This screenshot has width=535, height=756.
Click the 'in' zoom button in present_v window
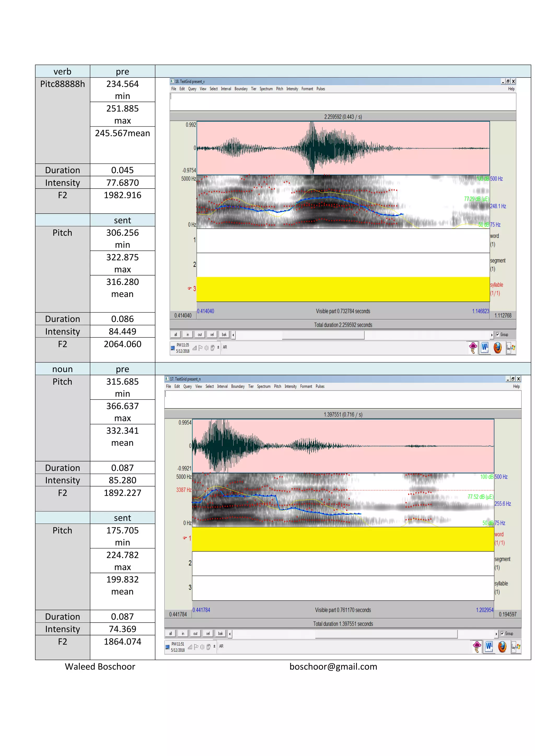[x=188, y=335]
